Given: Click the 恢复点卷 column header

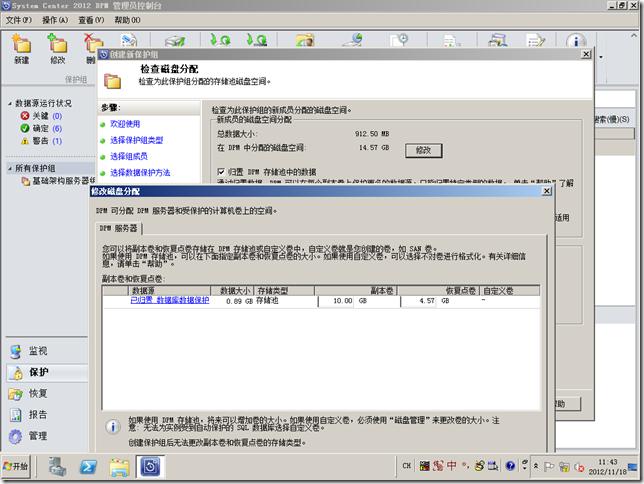Looking at the screenshot, I should point(439,290).
